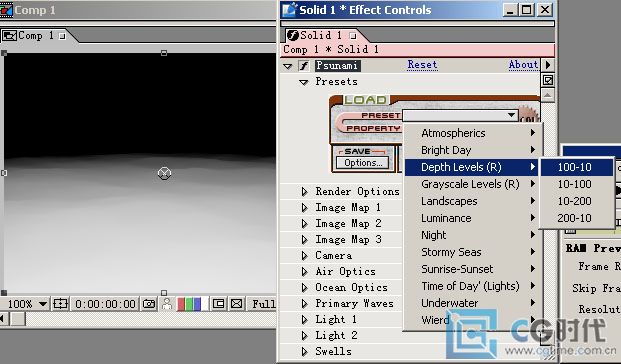Click the Comp 1 viewer tab icon

(9, 36)
